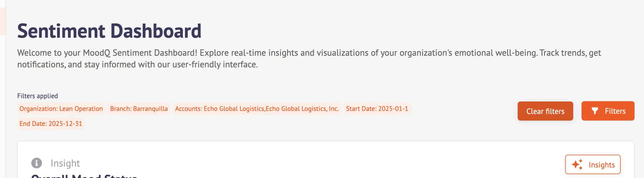Image resolution: width=644 pixels, height=178 pixels.
Task: Open the Filters button label
Action: tap(615, 111)
